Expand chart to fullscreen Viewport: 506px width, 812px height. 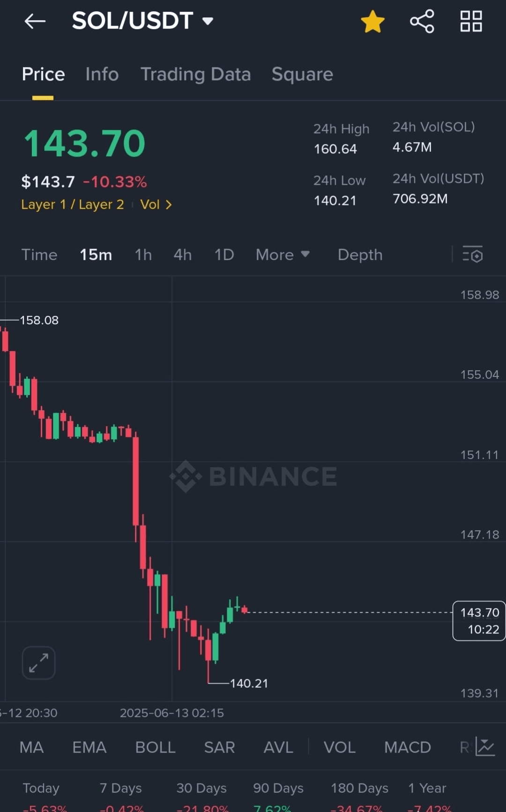click(38, 662)
